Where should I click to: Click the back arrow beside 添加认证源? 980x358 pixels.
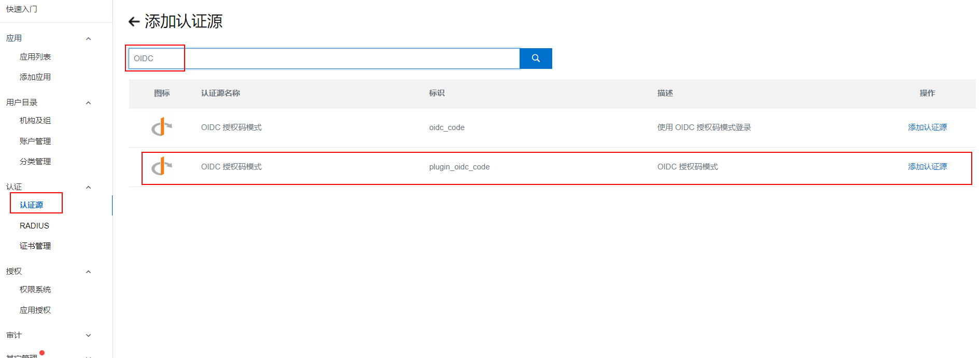point(134,22)
